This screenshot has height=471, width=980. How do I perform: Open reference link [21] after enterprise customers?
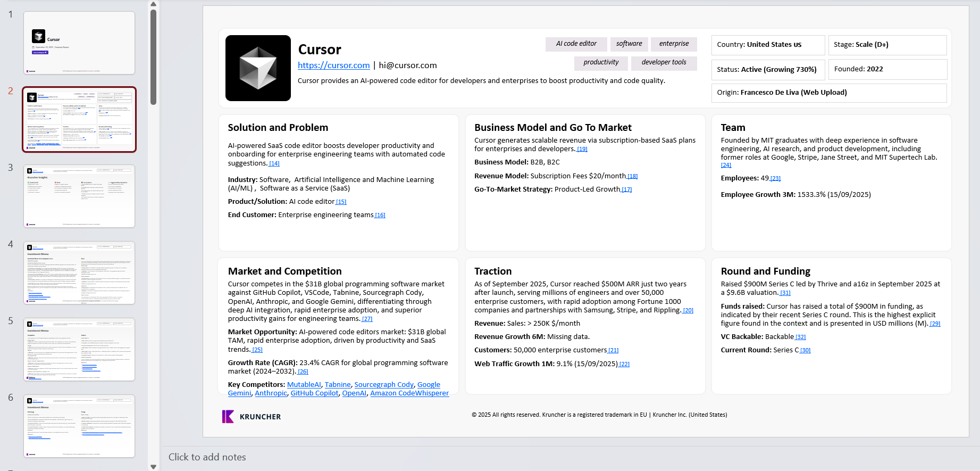click(x=614, y=351)
